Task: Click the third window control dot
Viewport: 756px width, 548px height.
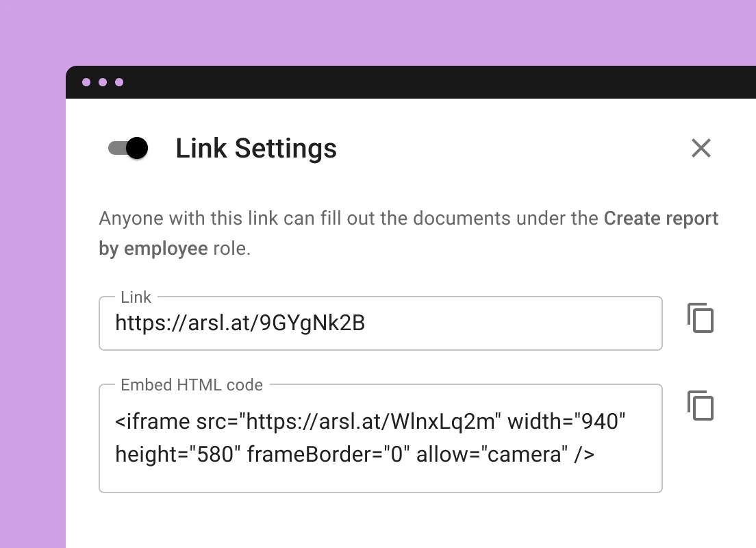Action: point(119,82)
